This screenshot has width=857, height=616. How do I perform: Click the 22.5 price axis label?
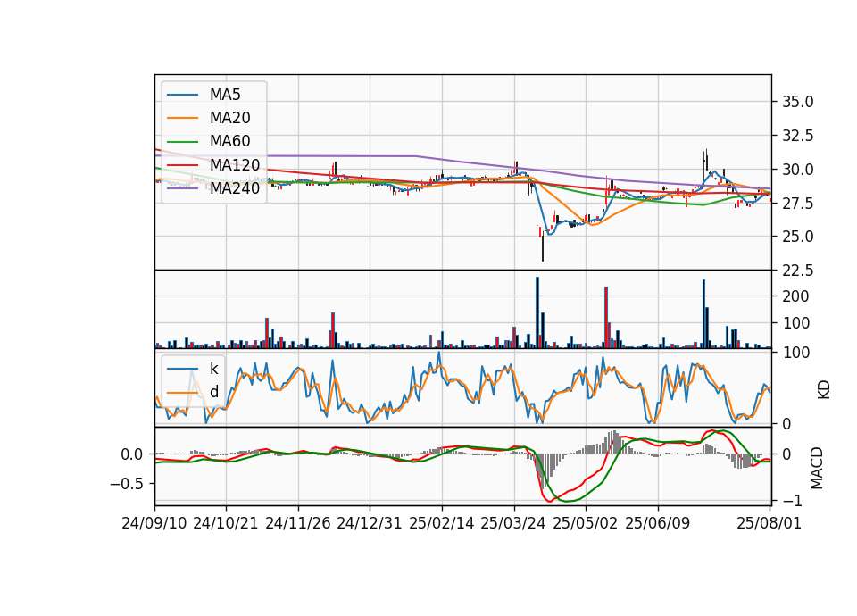798,271
